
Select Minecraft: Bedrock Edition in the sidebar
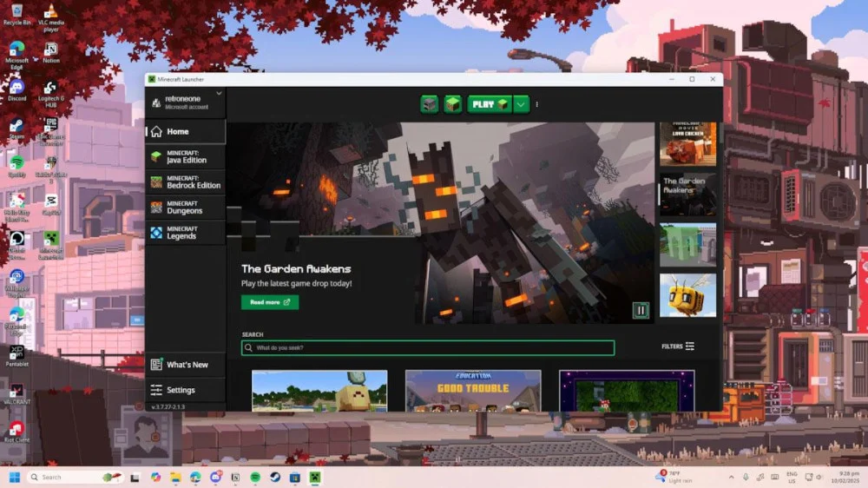186,181
